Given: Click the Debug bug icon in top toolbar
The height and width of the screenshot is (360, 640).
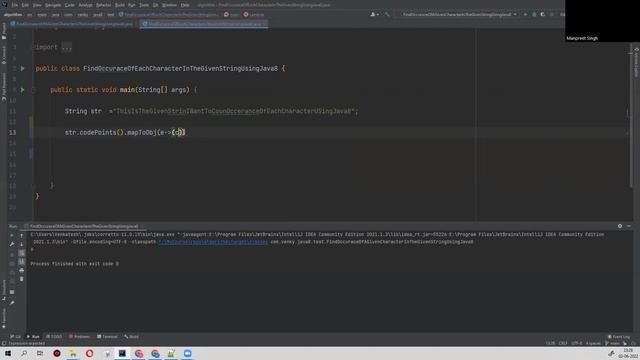Looking at the screenshot, I should pos(534,15).
